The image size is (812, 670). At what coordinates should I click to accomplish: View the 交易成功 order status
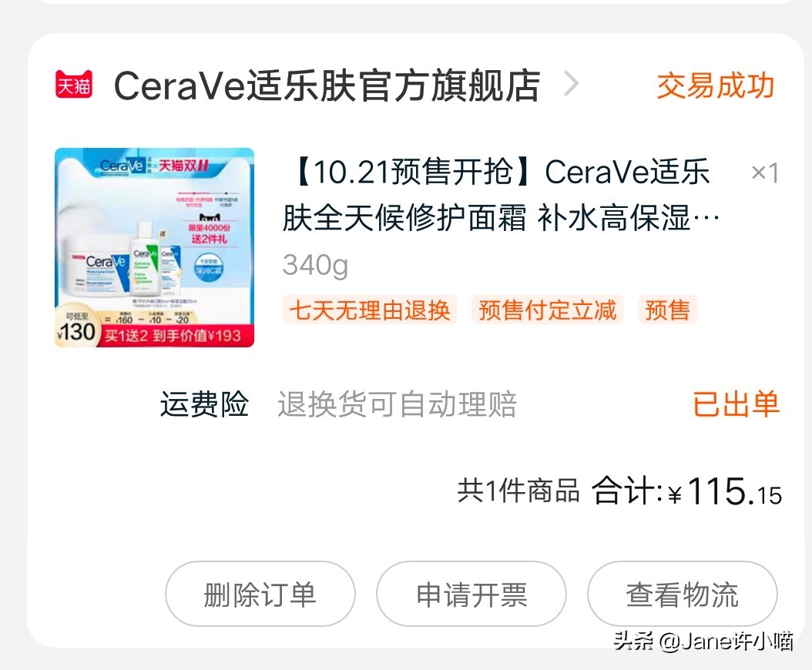716,85
